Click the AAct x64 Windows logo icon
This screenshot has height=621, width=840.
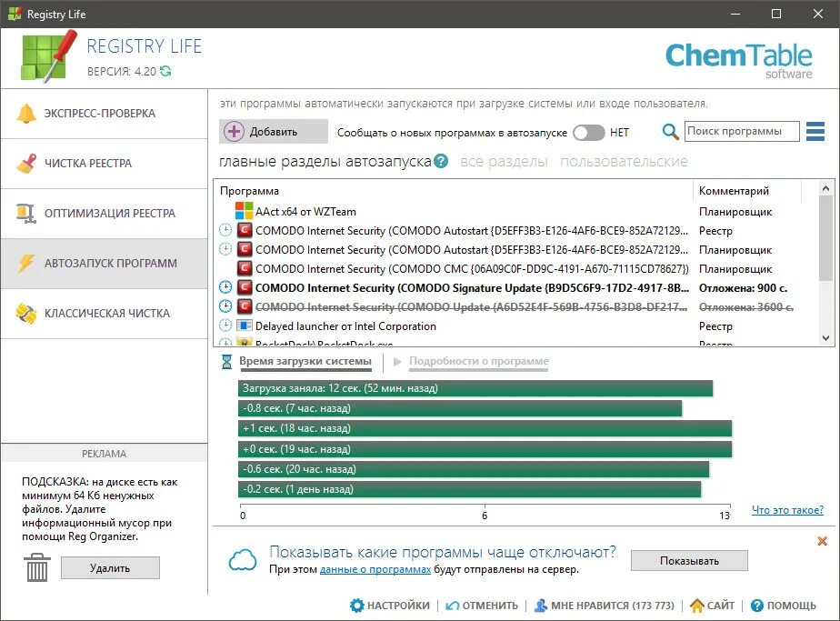pyautogui.click(x=245, y=211)
